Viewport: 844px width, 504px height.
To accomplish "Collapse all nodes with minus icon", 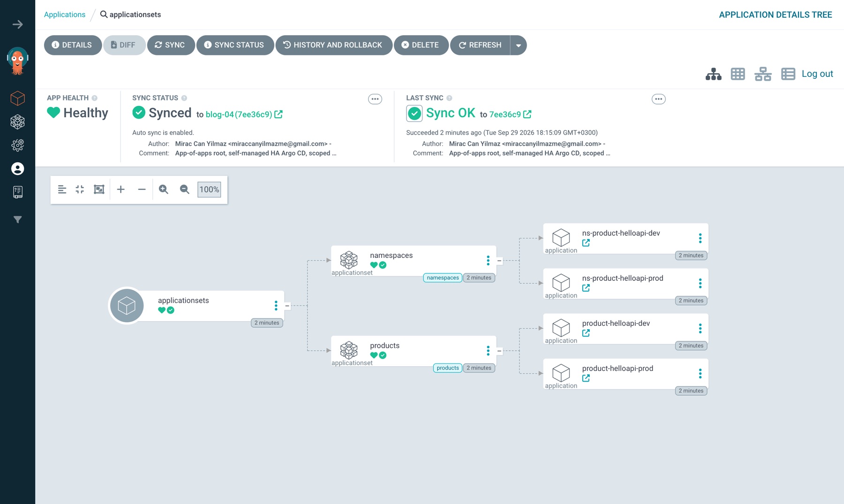I will (x=142, y=189).
